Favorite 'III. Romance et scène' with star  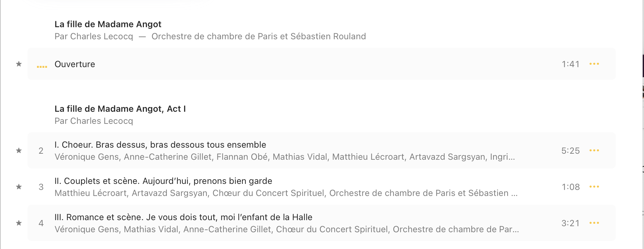click(19, 223)
